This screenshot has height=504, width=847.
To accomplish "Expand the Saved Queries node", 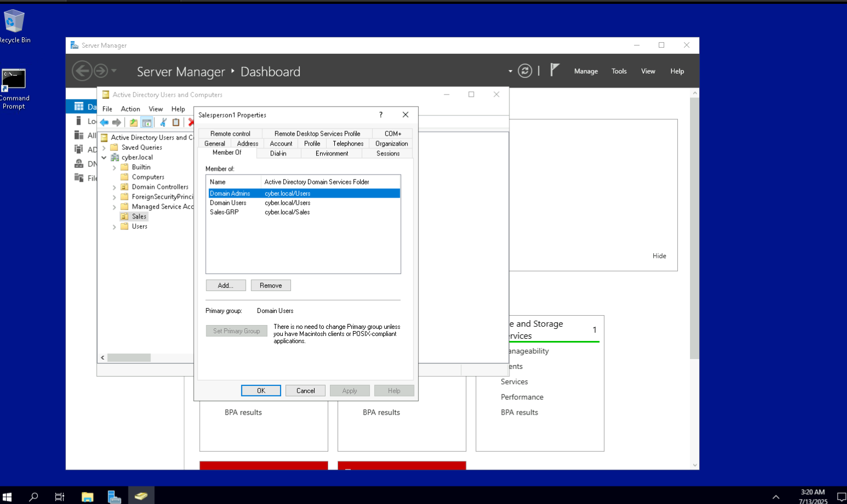I will click(x=104, y=148).
